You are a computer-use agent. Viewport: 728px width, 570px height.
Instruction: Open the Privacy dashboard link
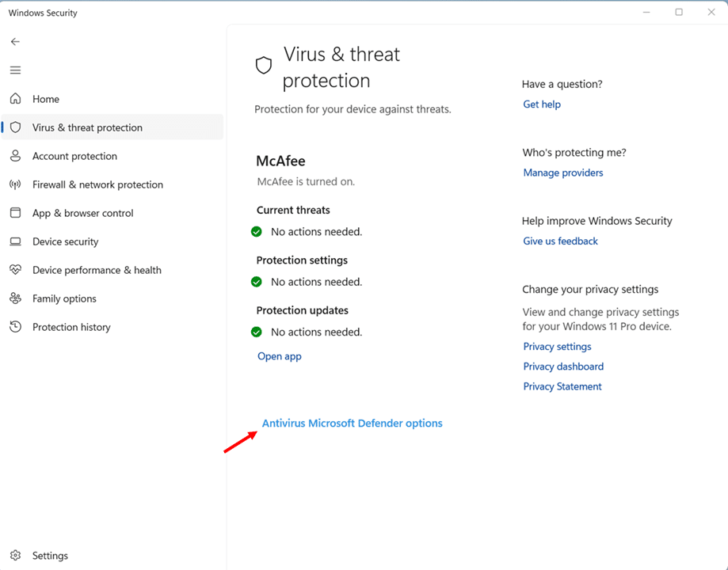coord(563,367)
